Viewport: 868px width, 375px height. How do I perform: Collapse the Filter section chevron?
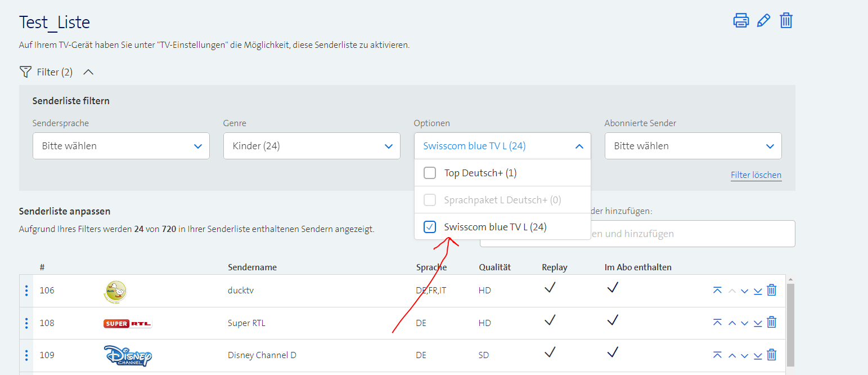click(x=88, y=72)
